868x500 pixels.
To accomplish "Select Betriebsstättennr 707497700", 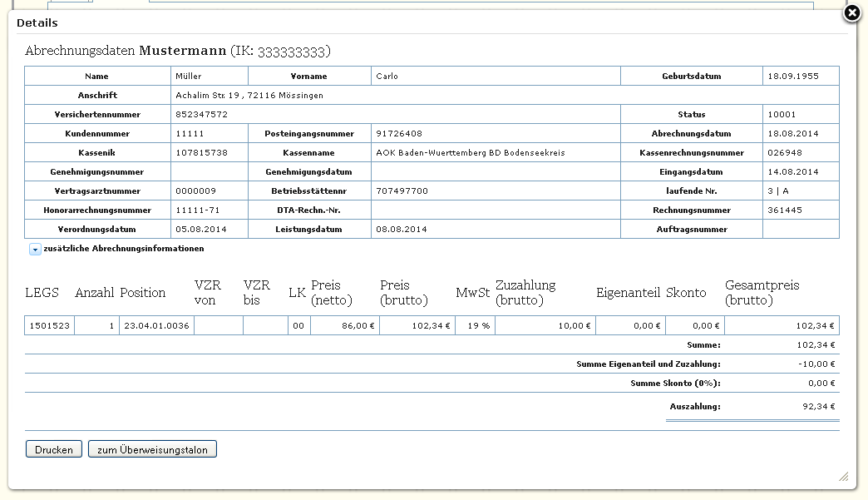I will coord(402,191).
